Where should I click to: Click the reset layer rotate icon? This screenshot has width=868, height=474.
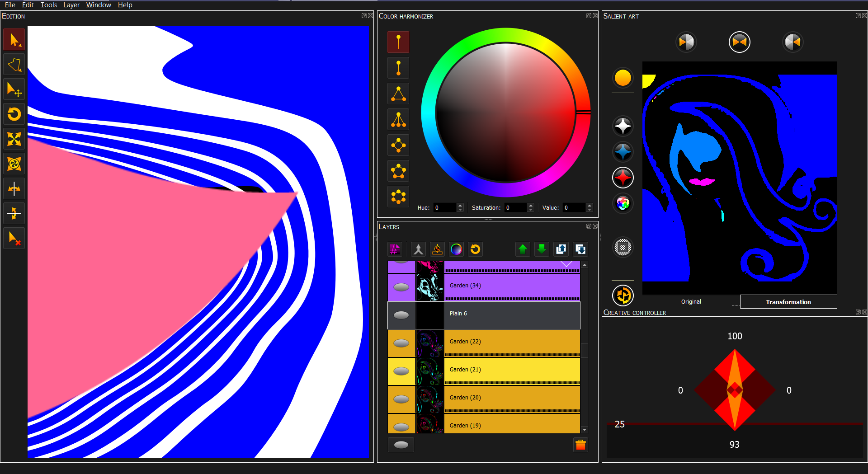475,249
